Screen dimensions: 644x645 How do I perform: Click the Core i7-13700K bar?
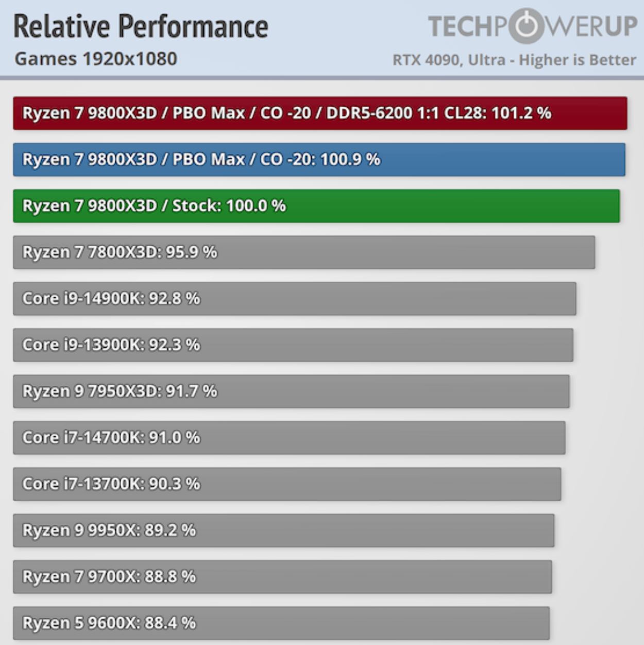pyautogui.click(x=287, y=484)
